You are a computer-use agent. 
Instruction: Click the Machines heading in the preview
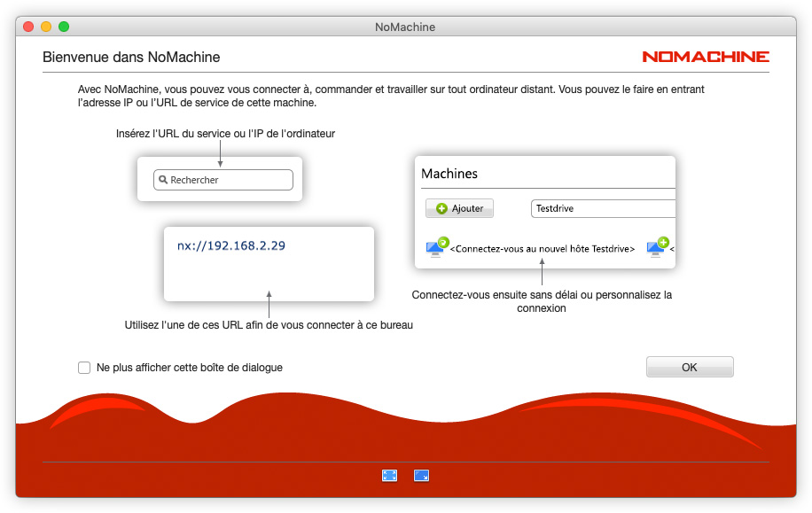click(449, 174)
